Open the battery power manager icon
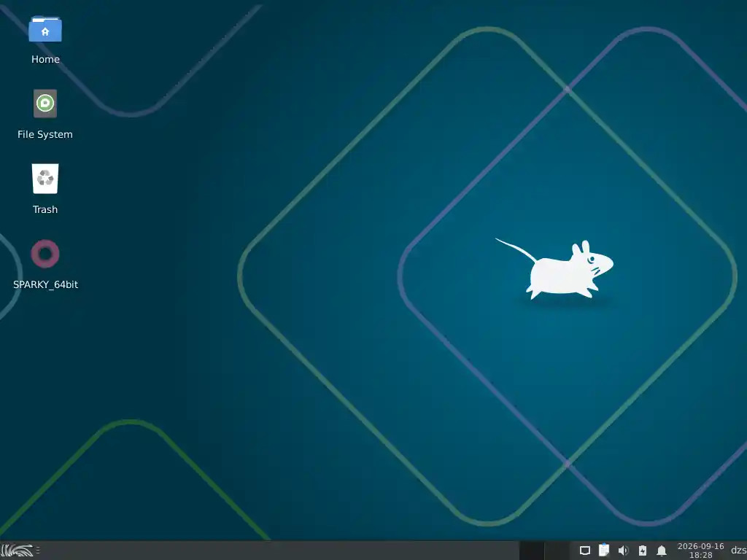This screenshot has width=747, height=560. pos(643,551)
